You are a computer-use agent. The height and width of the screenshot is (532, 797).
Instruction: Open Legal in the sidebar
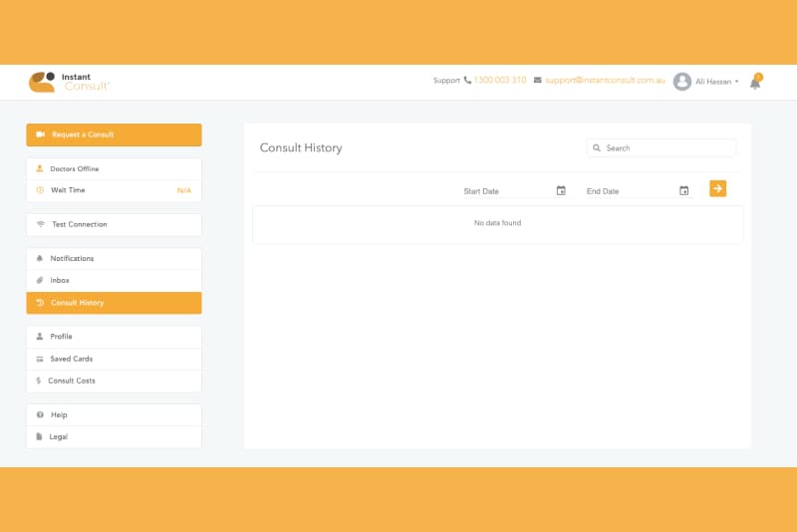pos(114,437)
